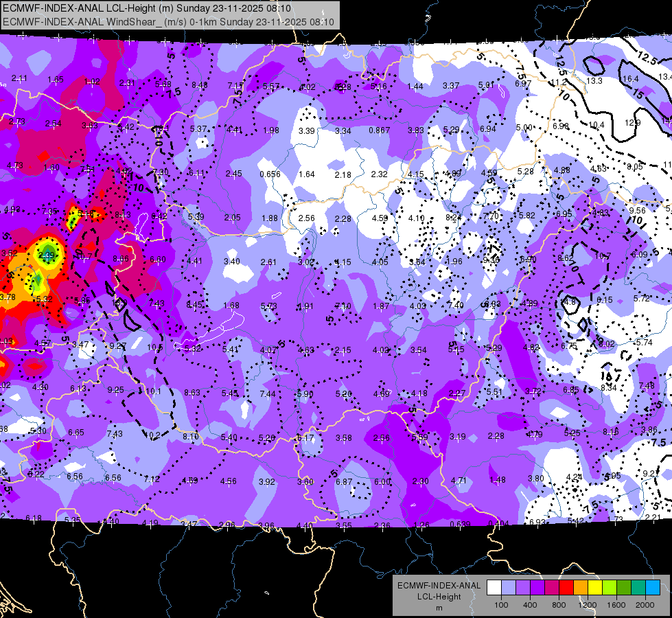Viewport: 672px width, 618px height.
Task: Click the legend tick label 400
Action: [530, 605]
